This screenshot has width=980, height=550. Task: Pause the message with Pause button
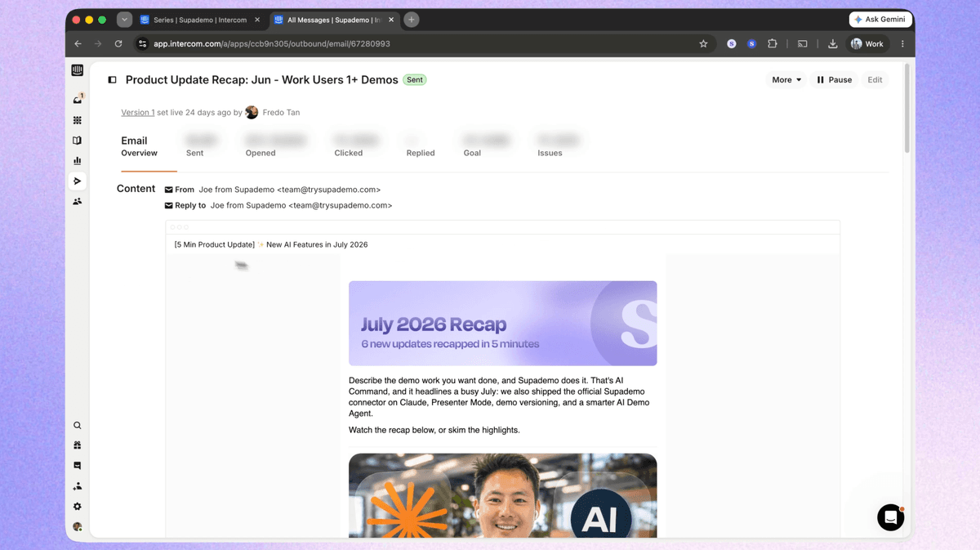pos(834,80)
